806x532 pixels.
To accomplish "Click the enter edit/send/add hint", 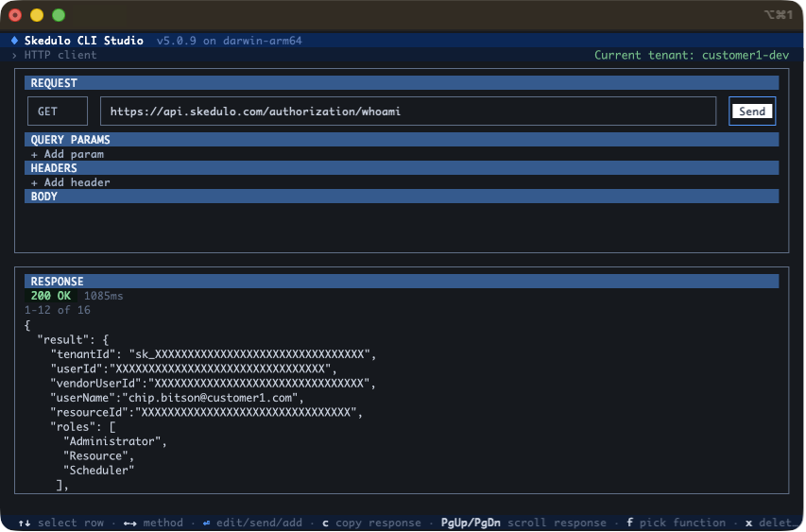I will [252, 523].
